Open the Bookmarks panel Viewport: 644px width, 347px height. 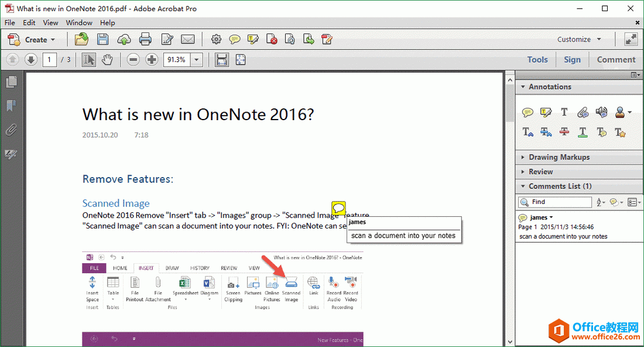point(11,106)
